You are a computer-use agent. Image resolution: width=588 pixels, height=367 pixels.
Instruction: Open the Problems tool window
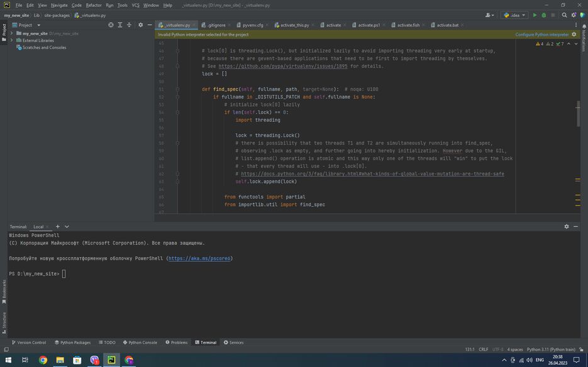coord(177,342)
